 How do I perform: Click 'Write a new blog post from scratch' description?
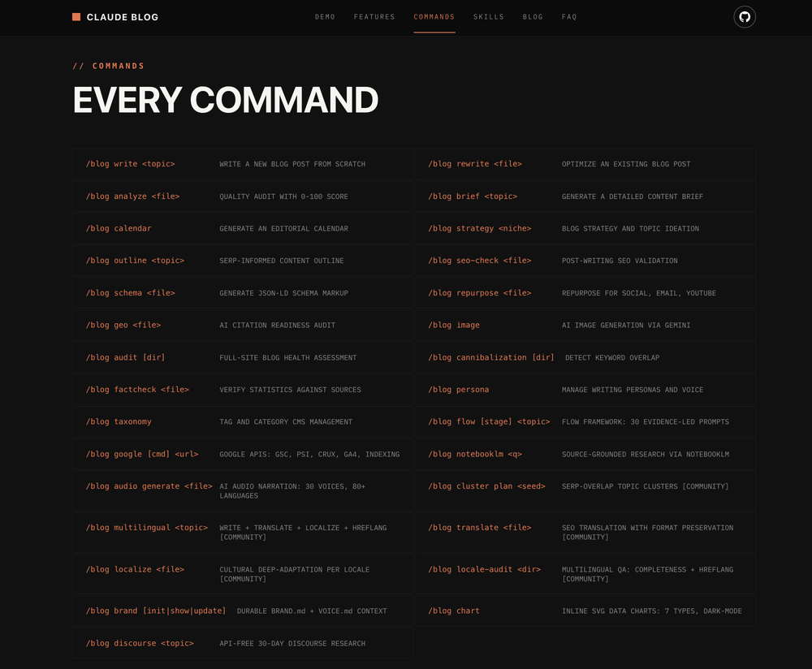coord(292,164)
